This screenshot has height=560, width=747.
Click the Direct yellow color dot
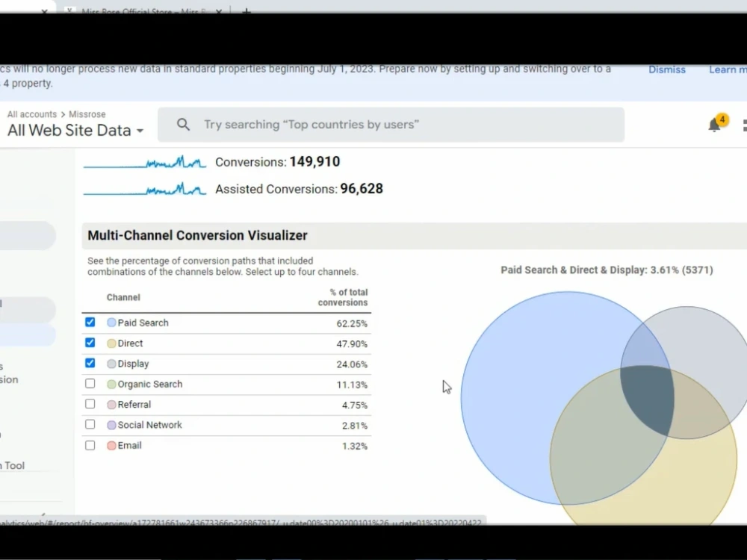pos(111,343)
